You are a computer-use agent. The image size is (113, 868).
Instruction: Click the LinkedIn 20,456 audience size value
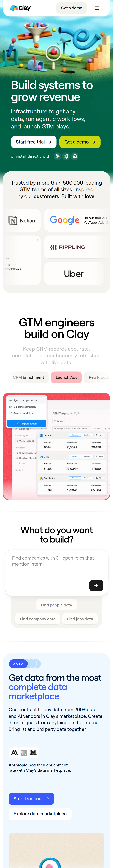tap(96, 447)
